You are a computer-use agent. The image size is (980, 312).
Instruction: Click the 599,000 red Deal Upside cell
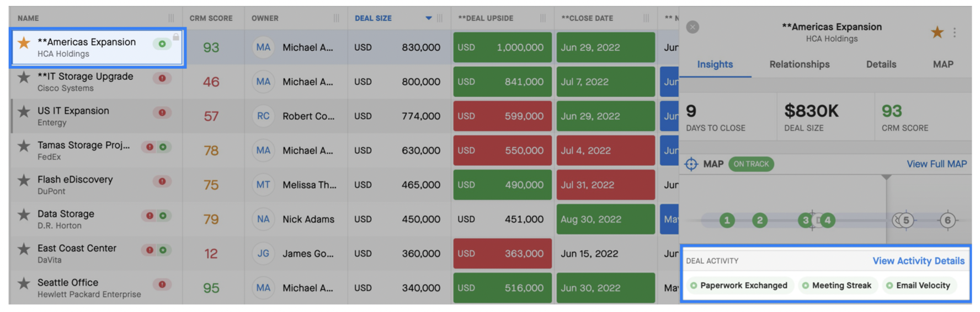502,116
